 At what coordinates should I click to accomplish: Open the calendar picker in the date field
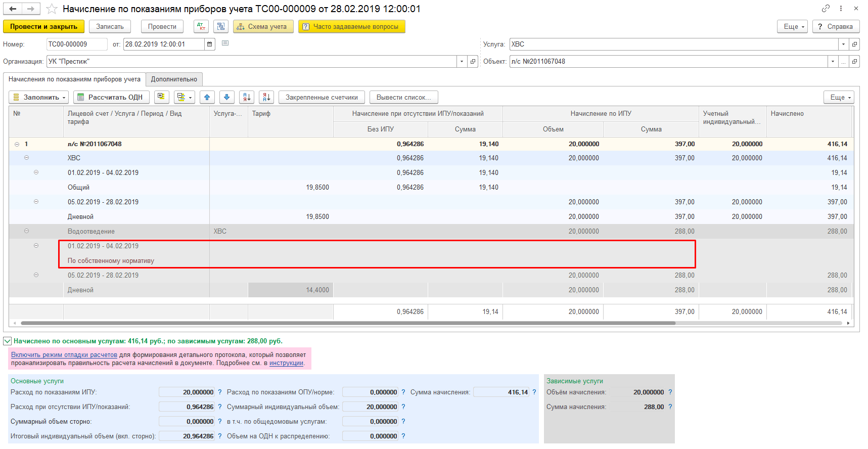(x=210, y=44)
